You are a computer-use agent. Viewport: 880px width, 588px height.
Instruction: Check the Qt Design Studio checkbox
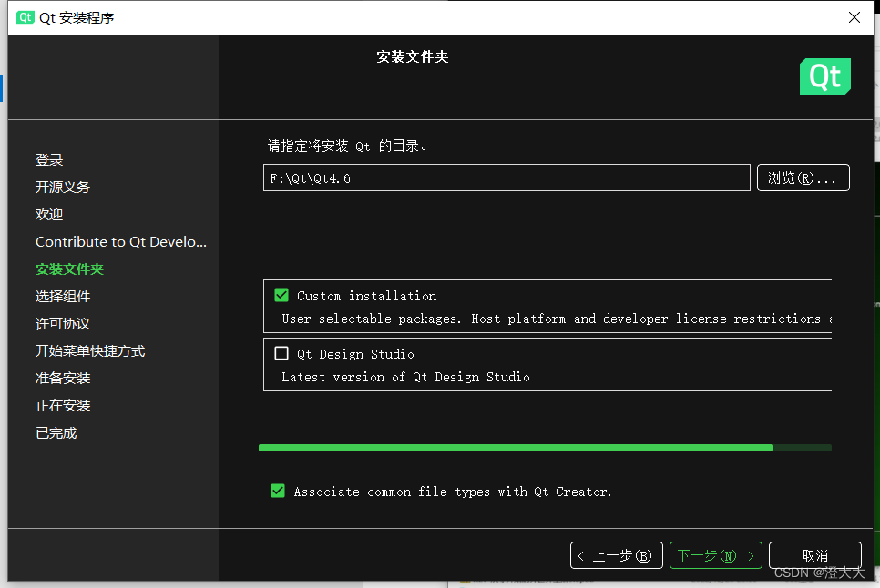click(x=281, y=353)
